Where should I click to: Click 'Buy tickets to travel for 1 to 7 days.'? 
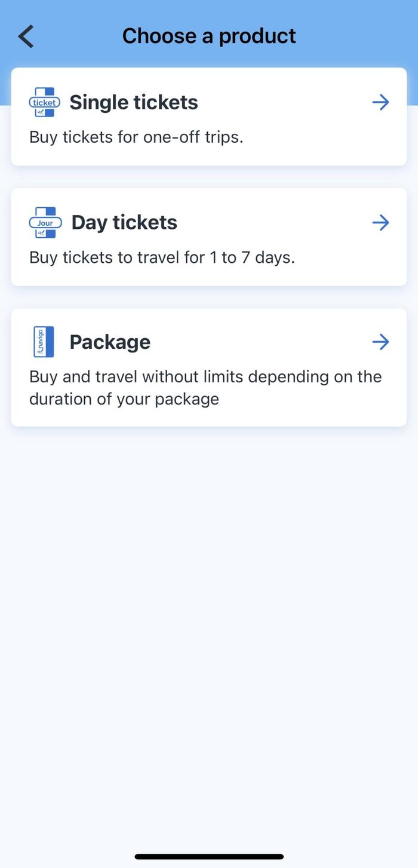point(162,257)
